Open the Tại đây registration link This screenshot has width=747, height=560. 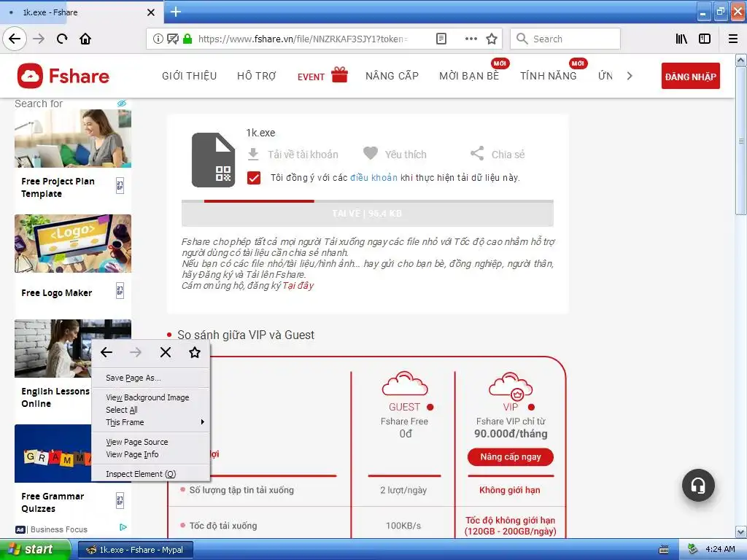298,285
